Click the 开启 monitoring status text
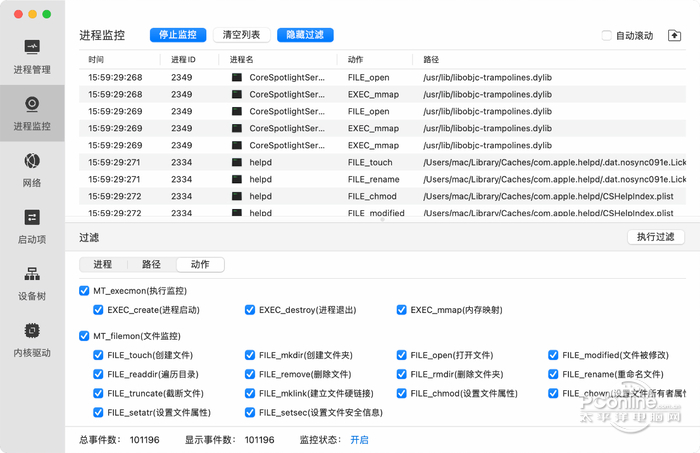The image size is (700, 453). [x=359, y=440]
